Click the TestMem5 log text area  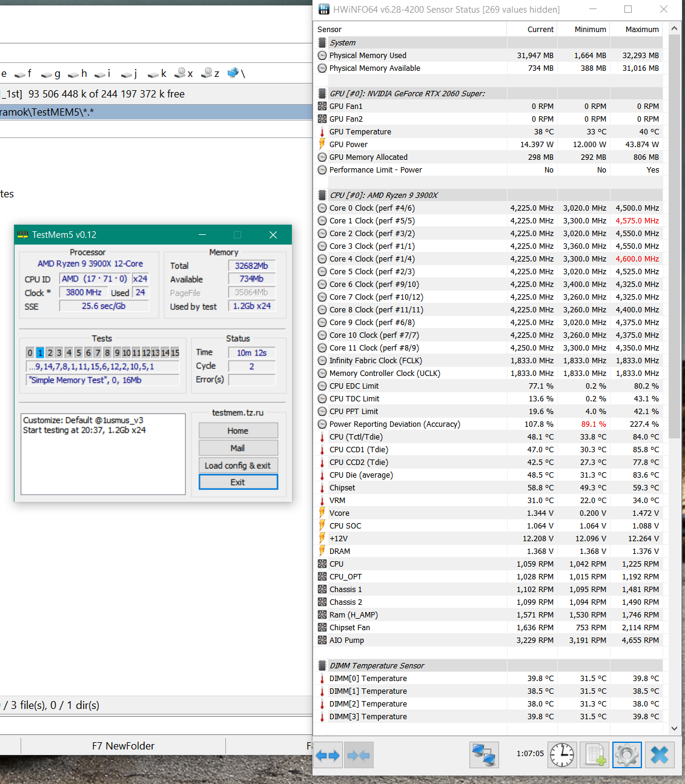click(103, 454)
